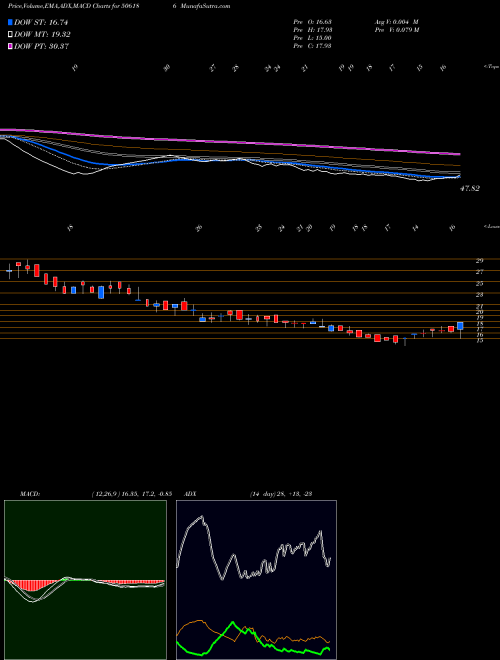
Task: Click the 'Pre L: 15.60' low value
Action: (x=313, y=38)
